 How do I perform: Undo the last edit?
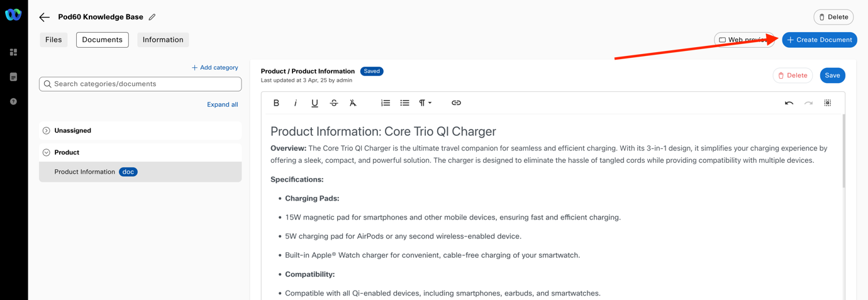(x=789, y=103)
